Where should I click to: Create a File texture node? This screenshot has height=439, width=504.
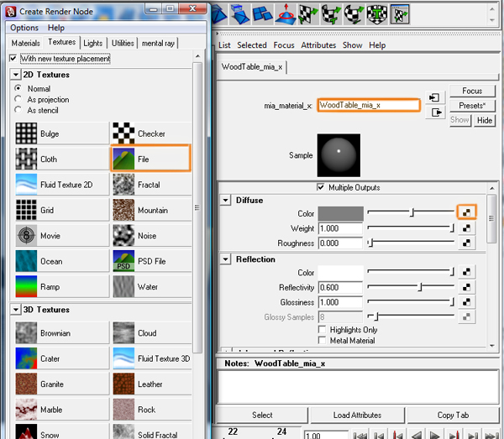151,159
